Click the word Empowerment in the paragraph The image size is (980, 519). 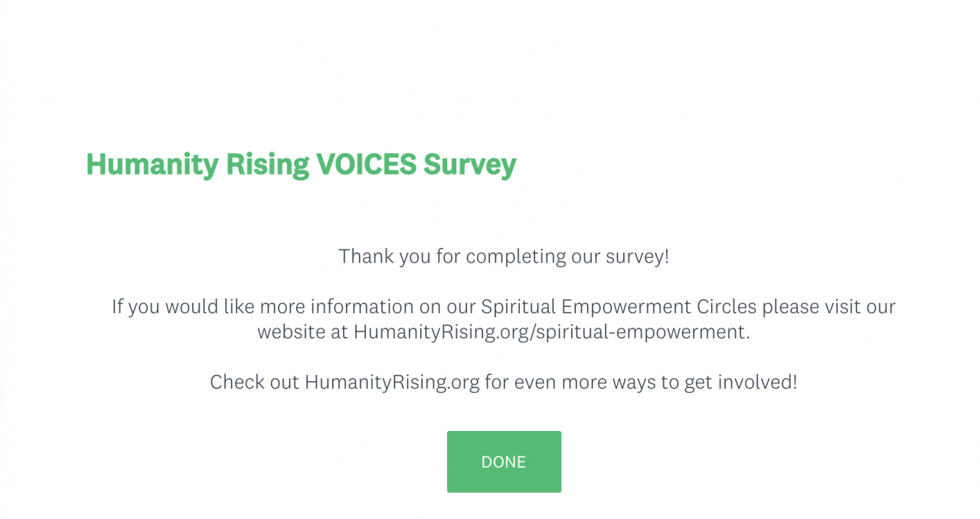coord(626,306)
